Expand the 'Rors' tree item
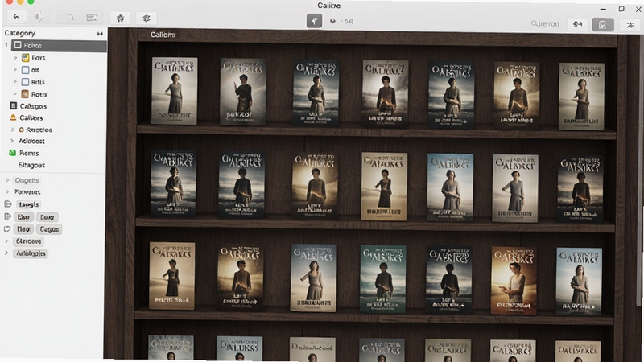This screenshot has width=644, height=362. [x=15, y=58]
